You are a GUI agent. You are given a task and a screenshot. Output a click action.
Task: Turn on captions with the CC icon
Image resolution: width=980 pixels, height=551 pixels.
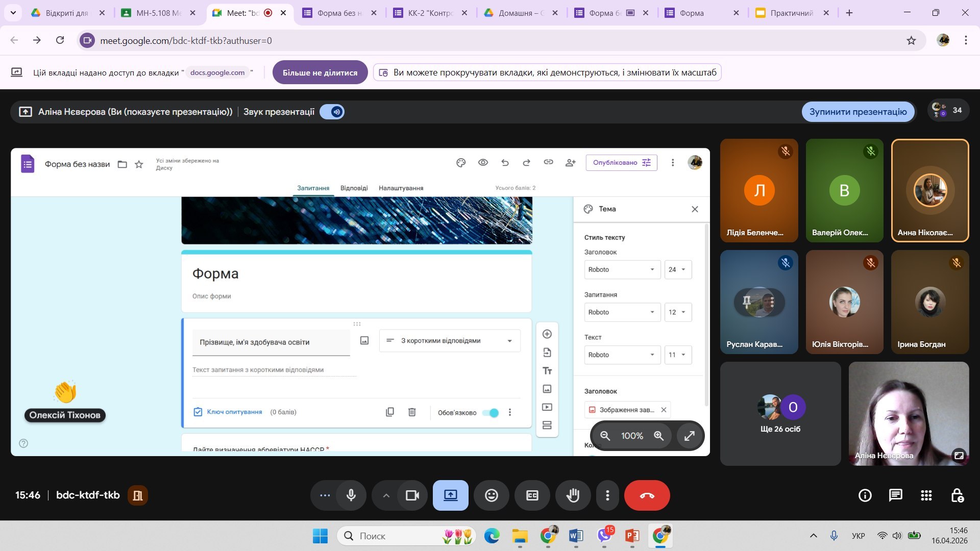(x=532, y=495)
